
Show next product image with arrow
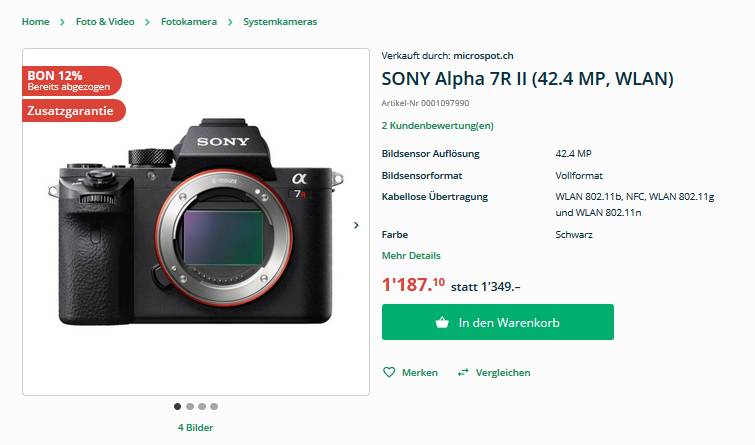pyautogui.click(x=356, y=225)
